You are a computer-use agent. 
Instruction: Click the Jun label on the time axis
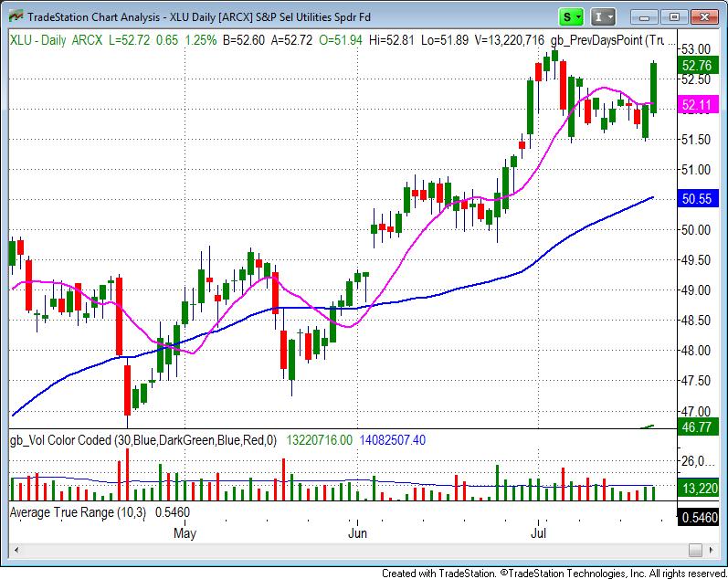358,531
